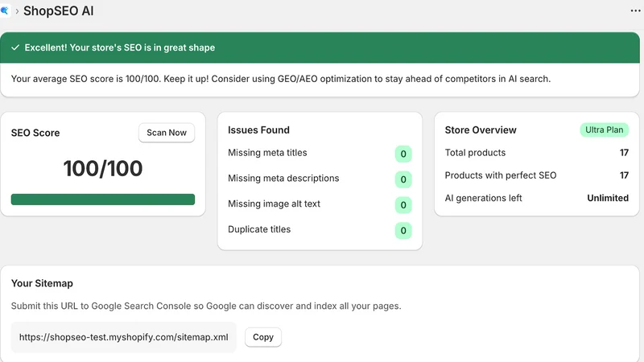This screenshot has height=362, width=644.
Task: Click the ShopSEO AI app logo icon
Action: (5, 10)
